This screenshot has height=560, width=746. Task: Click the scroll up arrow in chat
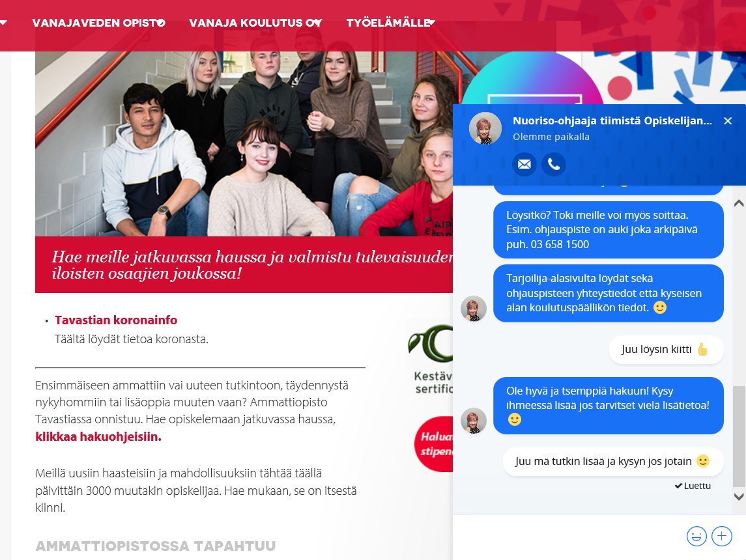coord(739,203)
